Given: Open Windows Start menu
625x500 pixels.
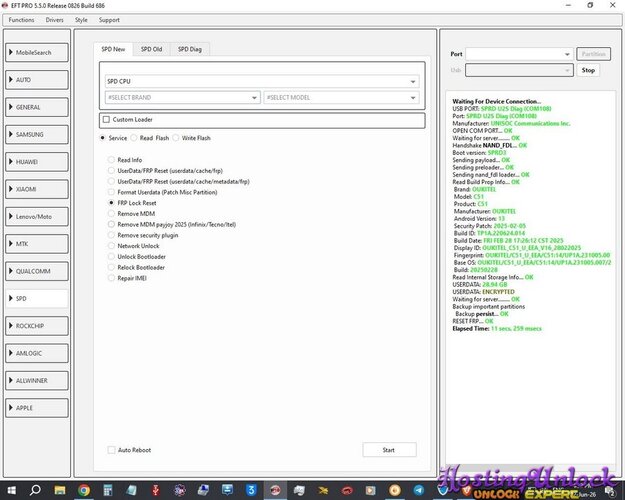Looking at the screenshot, I should pyautogui.click(x=11, y=490).
